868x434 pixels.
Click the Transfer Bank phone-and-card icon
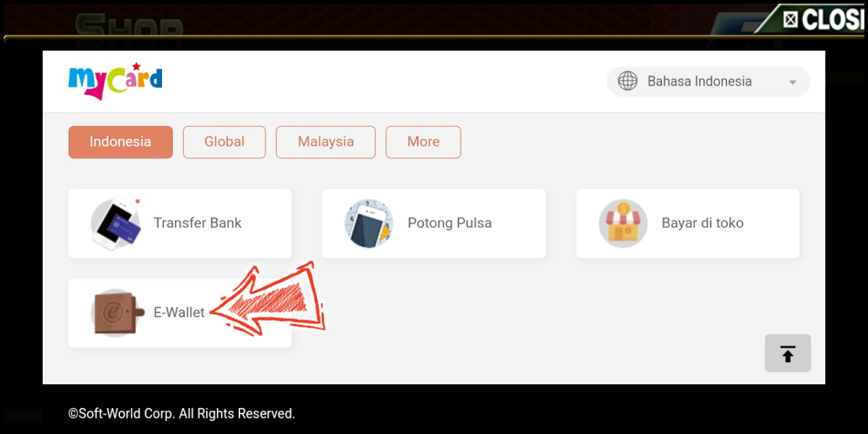pyautogui.click(x=116, y=224)
